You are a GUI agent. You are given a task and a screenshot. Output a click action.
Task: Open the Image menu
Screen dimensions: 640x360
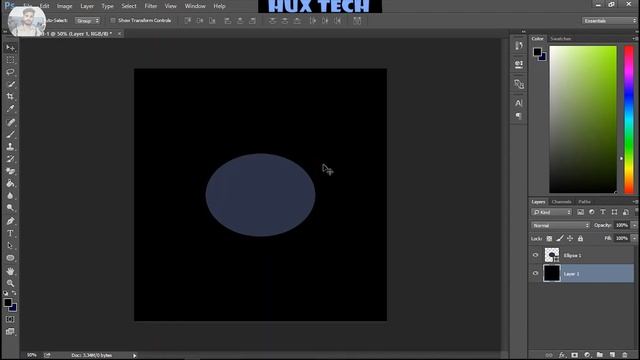click(64, 6)
